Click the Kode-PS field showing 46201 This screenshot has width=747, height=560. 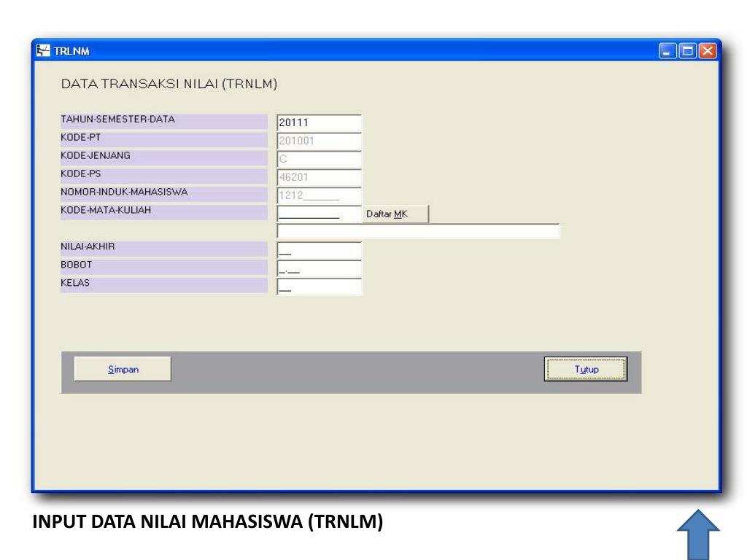click(x=320, y=177)
